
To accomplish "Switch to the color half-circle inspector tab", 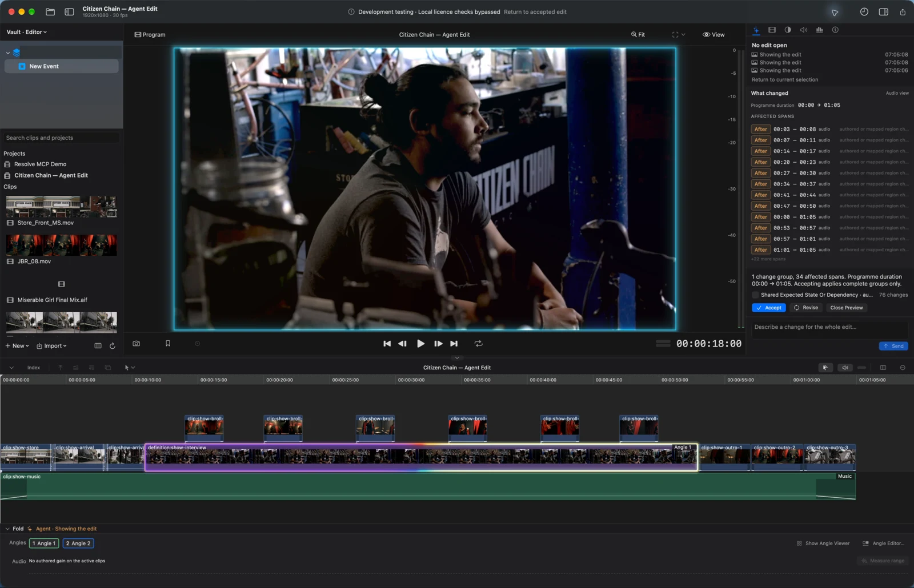I will (x=788, y=30).
